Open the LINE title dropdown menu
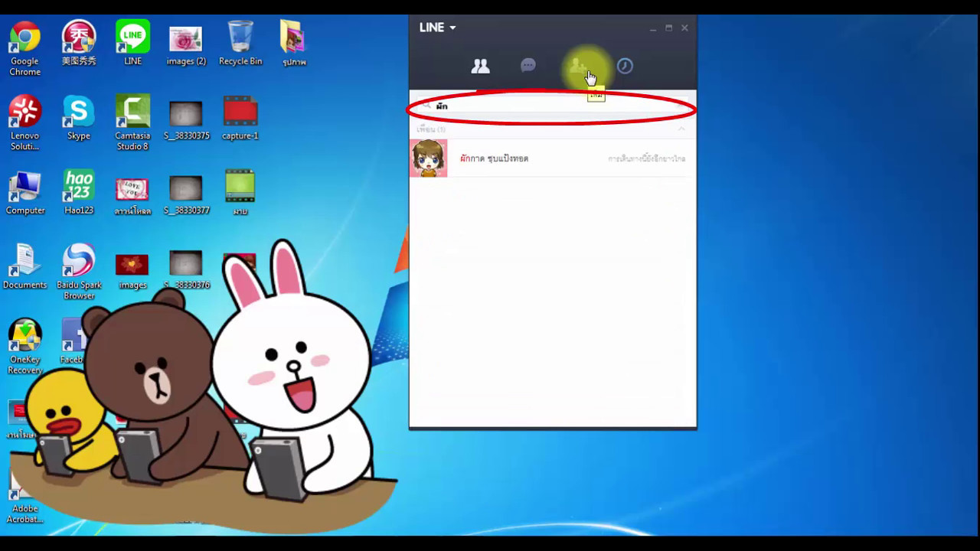Image resolution: width=980 pixels, height=551 pixels. [x=437, y=28]
